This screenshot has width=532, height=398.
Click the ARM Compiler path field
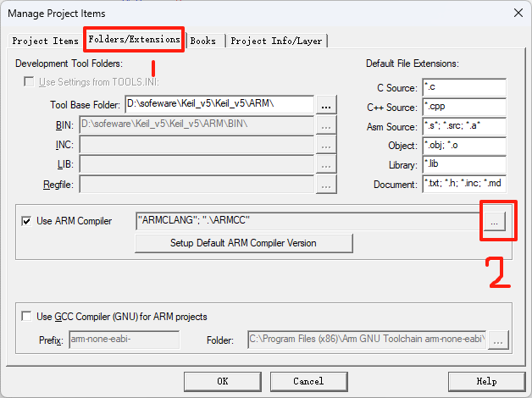[x=309, y=221]
